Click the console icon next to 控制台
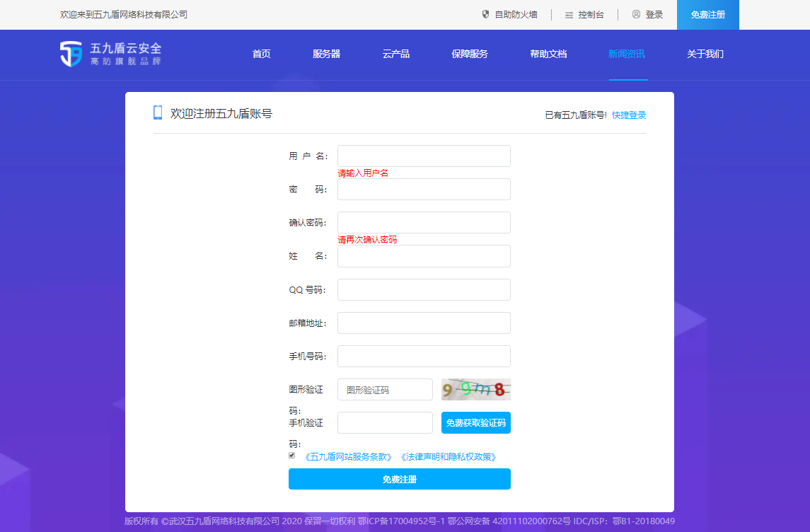Viewport: 810px width, 532px height. click(x=567, y=13)
